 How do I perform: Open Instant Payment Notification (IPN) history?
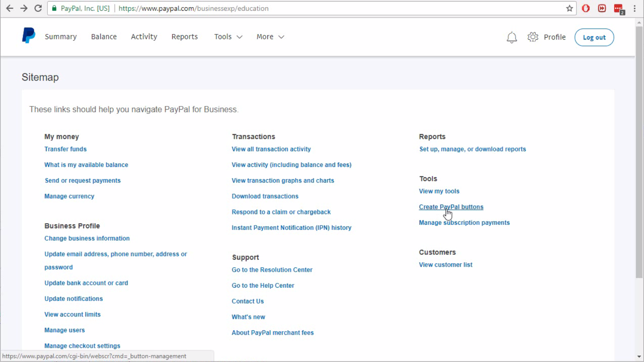tap(292, 228)
